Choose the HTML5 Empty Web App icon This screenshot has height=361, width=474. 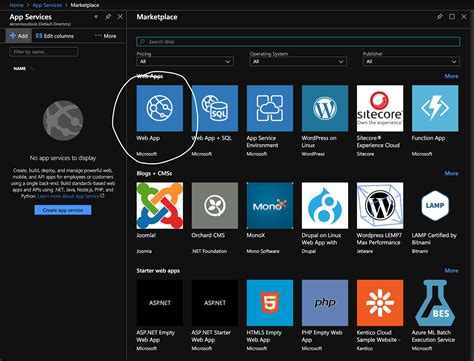click(x=270, y=303)
